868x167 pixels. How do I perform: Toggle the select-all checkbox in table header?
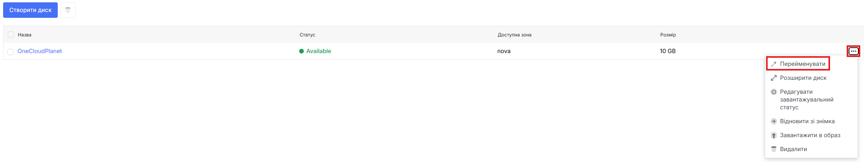pyautogui.click(x=11, y=35)
